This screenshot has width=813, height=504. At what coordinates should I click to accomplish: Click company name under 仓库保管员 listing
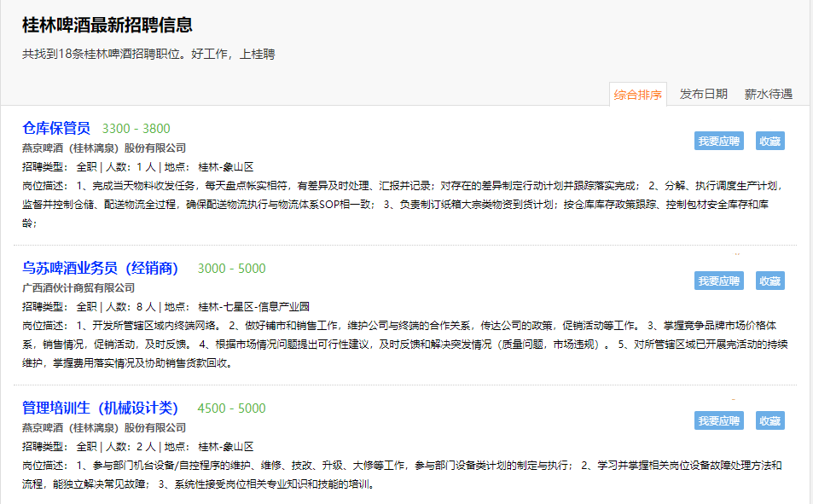click(x=104, y=148)
